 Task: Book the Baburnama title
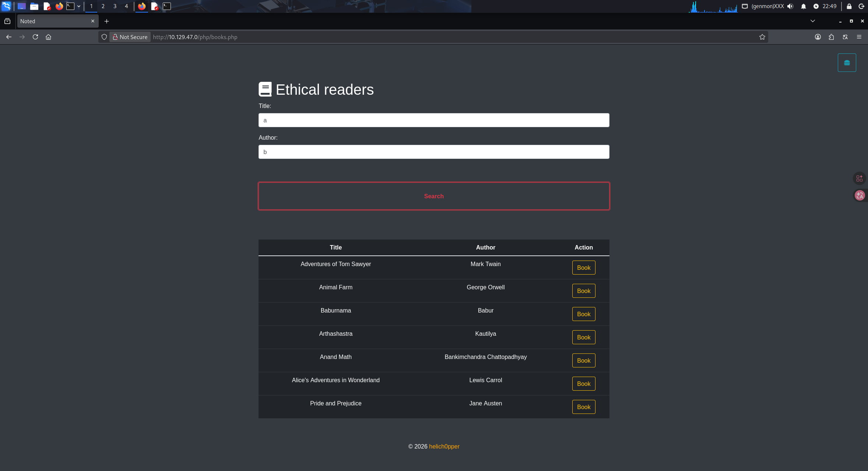[x=584, y=314]
